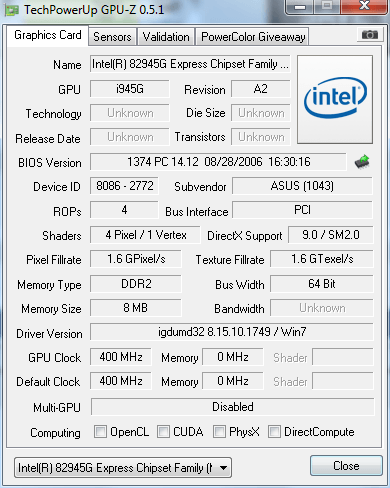390x488 pixels.
Task: Click the Default Clock value 400 MHz
Action: pyautogui.click(x=121, y=381)
